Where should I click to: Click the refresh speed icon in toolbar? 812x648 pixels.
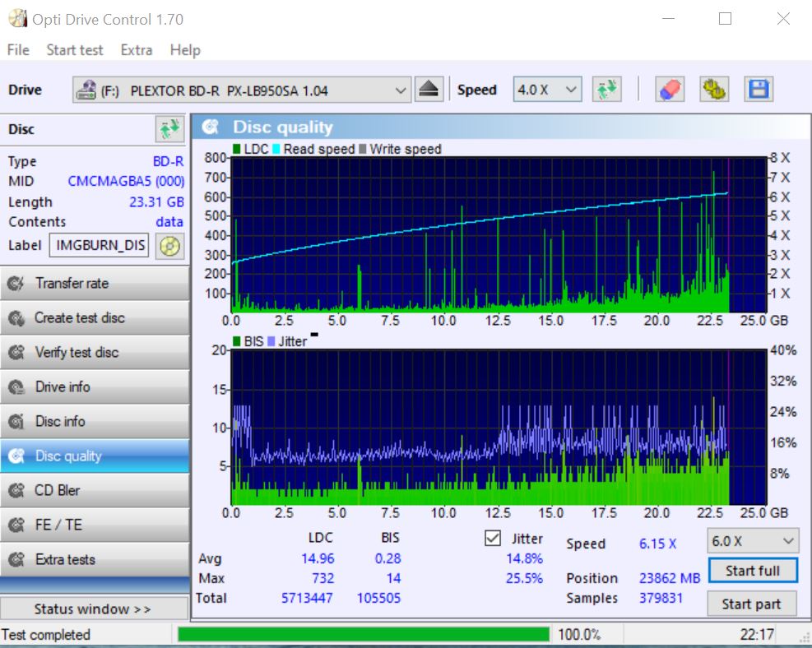(606, 90)
